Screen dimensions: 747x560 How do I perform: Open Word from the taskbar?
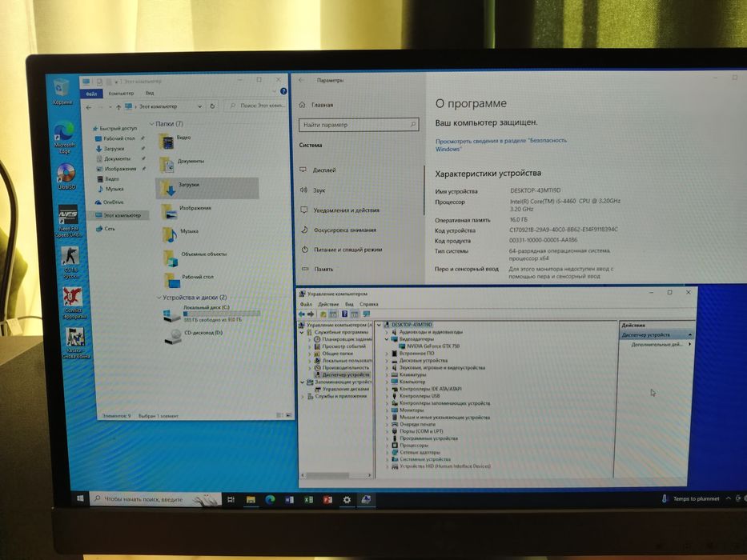point(289,499)
